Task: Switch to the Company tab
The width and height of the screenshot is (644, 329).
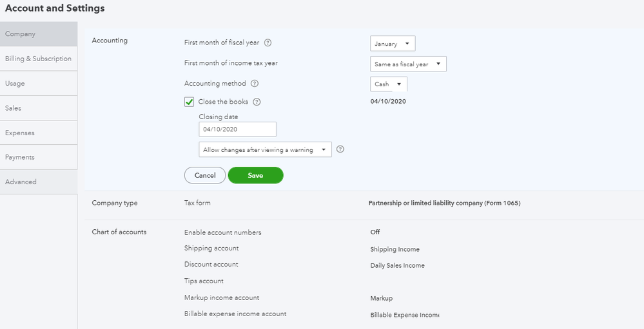Action: [x=38, y=34]
